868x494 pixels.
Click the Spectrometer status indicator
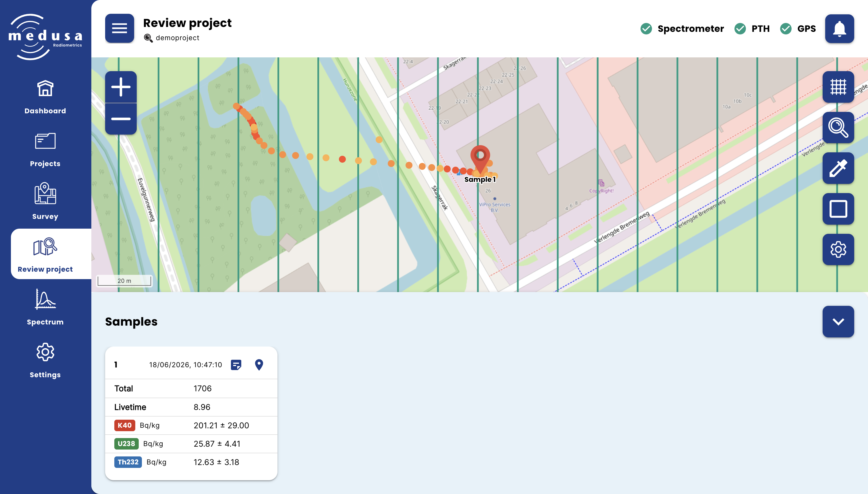[682, 29]
